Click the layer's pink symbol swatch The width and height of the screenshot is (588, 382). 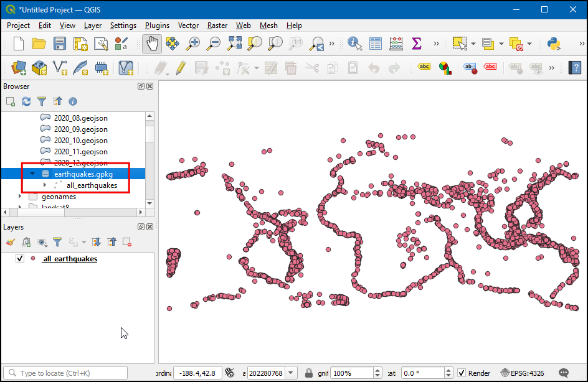click(x=33, y=259)
